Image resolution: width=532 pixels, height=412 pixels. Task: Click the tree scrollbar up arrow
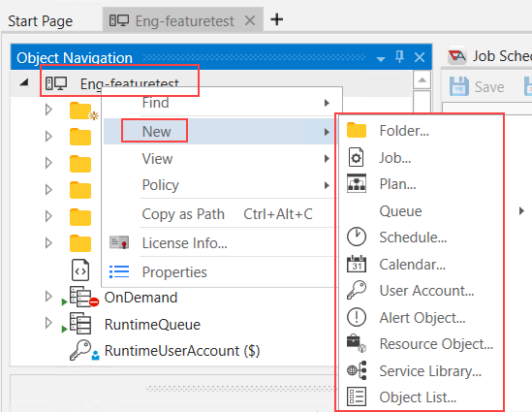pos(422,80)
